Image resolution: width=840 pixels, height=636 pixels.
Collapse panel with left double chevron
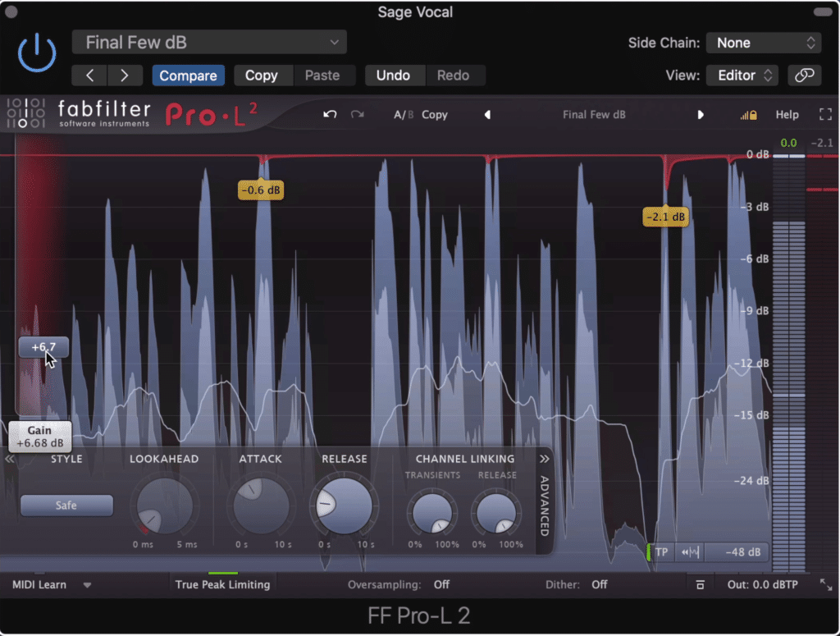[x=9, y=460]
